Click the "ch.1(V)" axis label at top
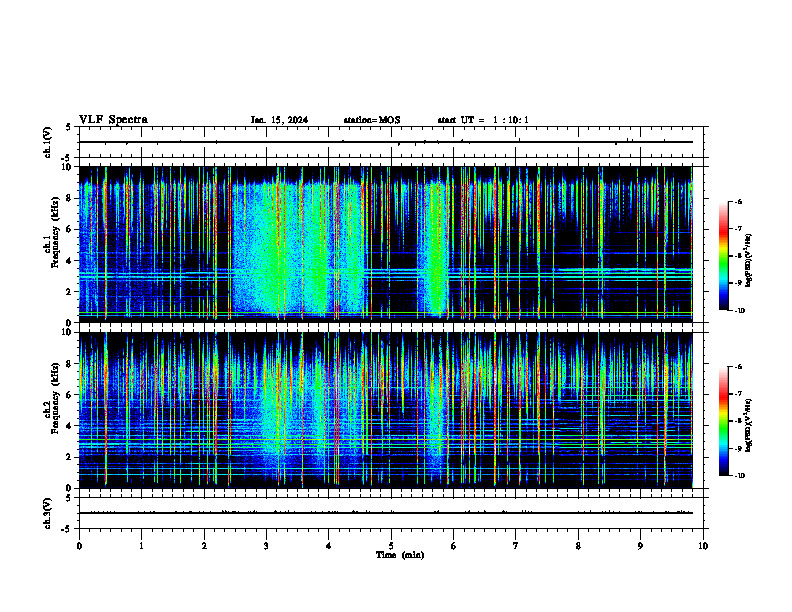 click(x=47, y=142)
